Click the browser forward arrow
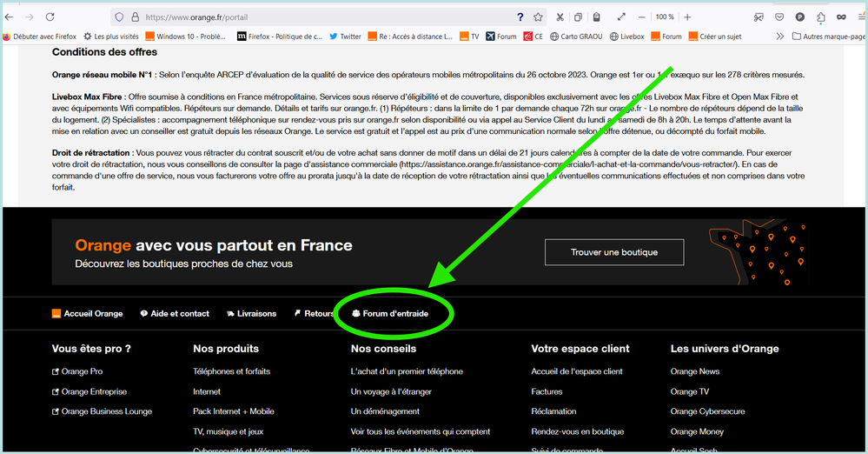 pos(30,17)
